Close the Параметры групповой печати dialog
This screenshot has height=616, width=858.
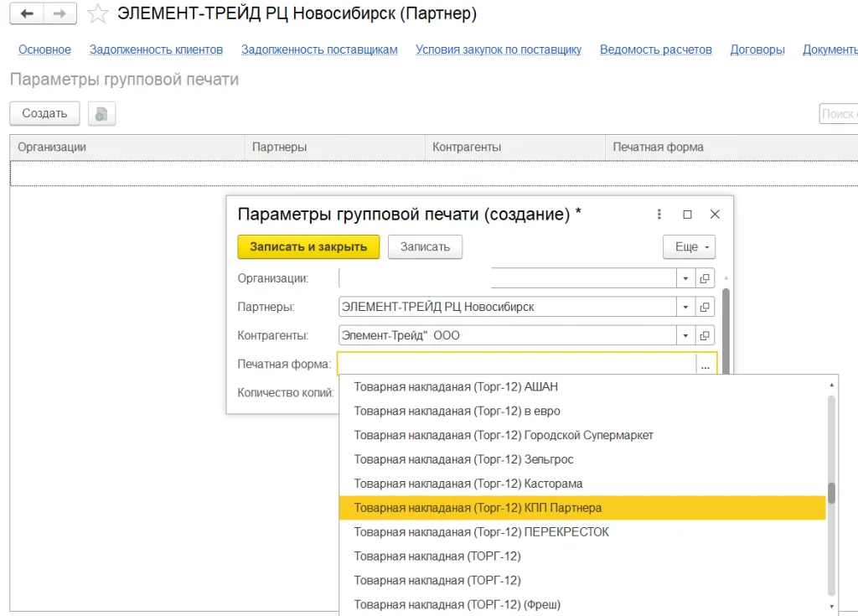point(715,214)
